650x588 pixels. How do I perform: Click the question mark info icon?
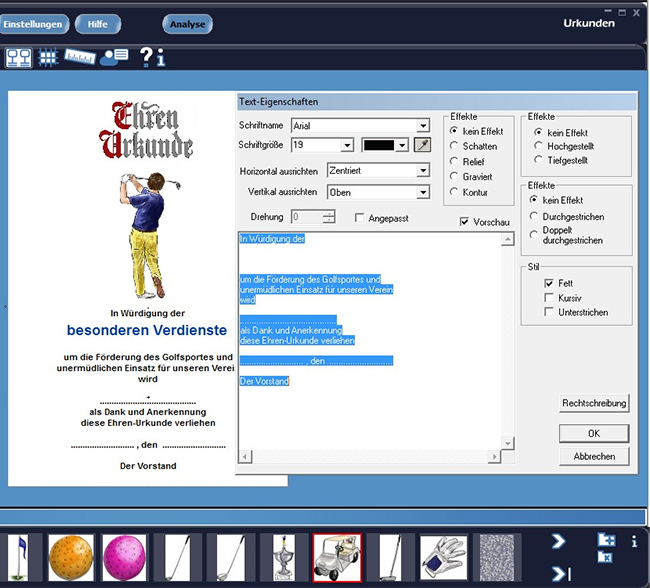coord(152,57)
